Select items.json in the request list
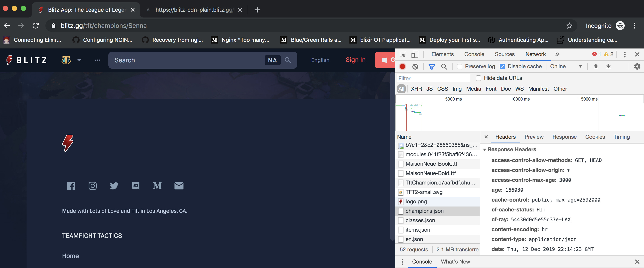The image size is (644, 268). tap(418, 230)
